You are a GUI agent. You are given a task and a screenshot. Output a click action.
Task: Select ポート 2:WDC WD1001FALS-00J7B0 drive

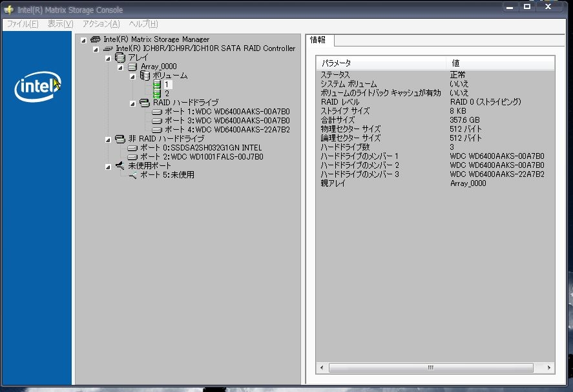click(202, 157)
